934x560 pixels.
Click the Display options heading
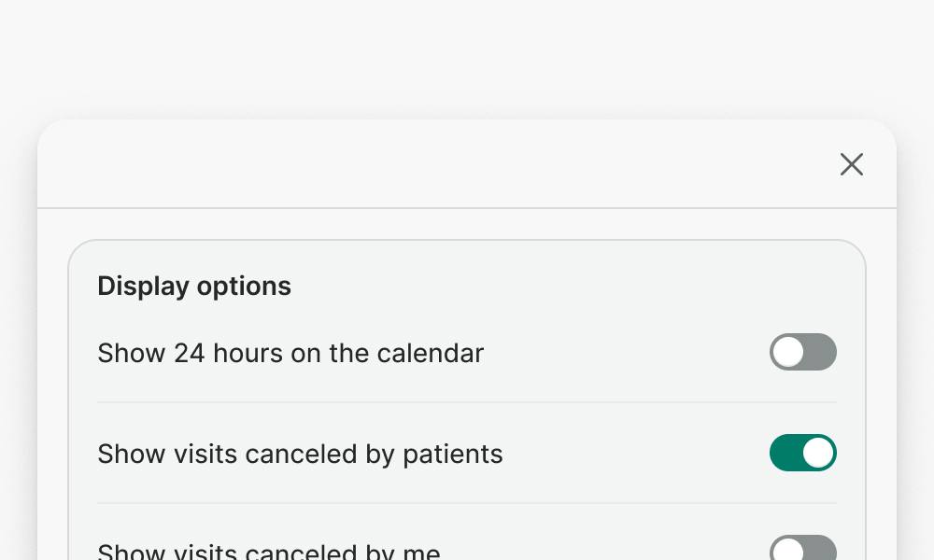pos(194,286)
